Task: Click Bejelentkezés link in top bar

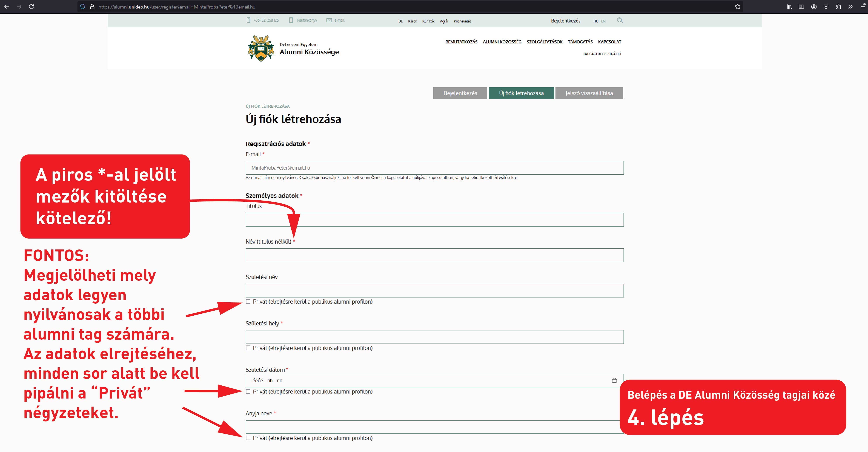Action: click(566, 21)
